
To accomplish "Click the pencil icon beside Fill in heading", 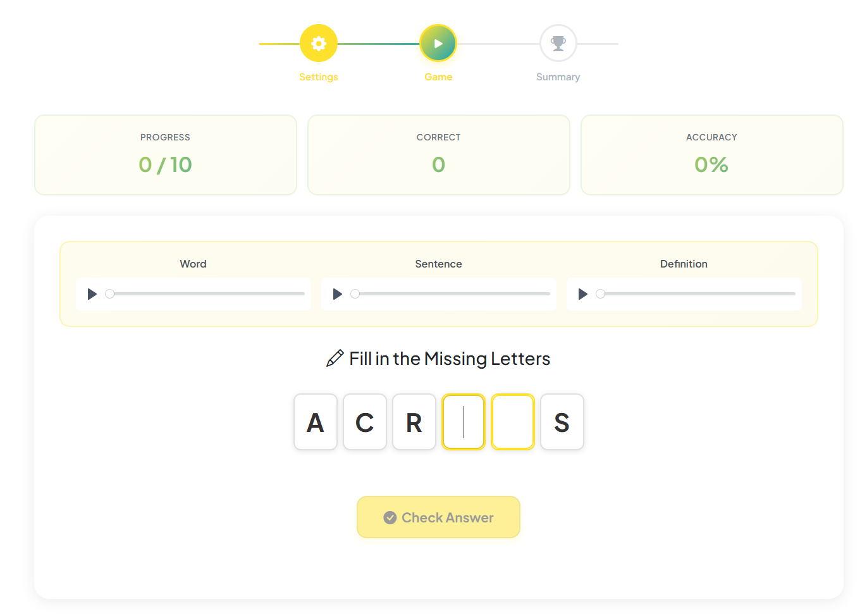I will click(x=333, y=358).
